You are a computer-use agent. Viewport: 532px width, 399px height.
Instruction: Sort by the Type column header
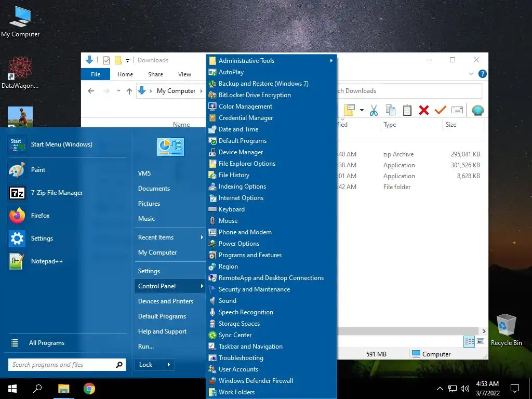tap(411, 125)
